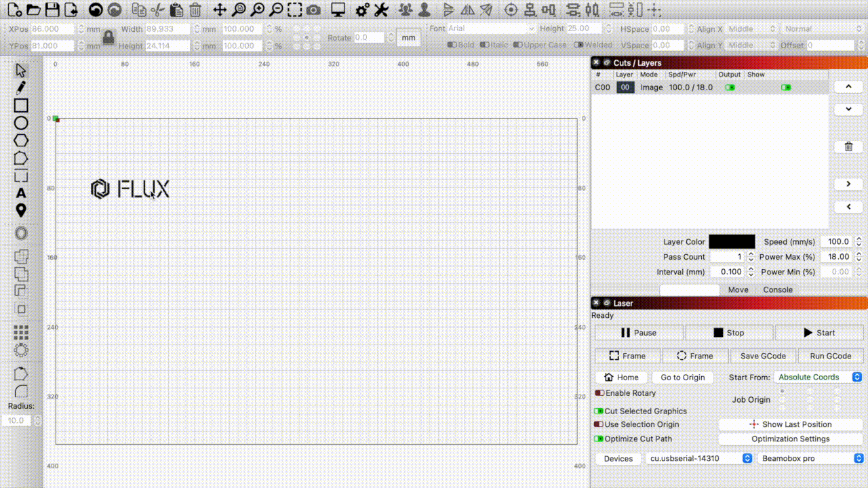
Task: Open the Beamobox pro device dropdown
Action: [810, 458]
